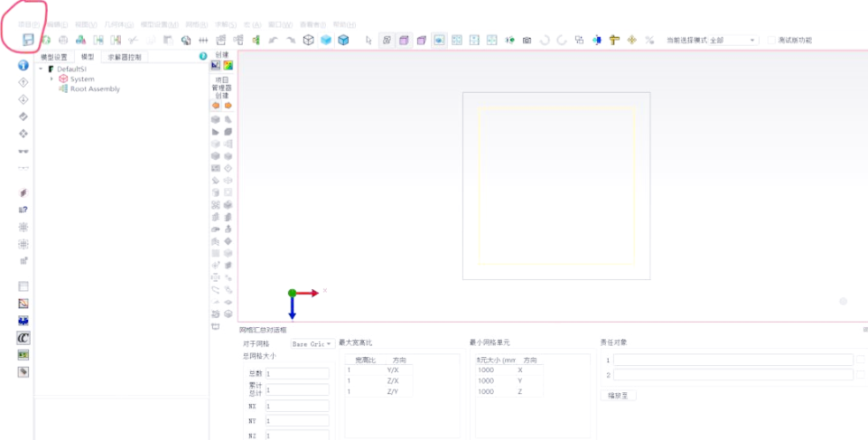Click the downward diamond arrow sidebar icon
Screen dimensions: 868x440
point(23,99)
